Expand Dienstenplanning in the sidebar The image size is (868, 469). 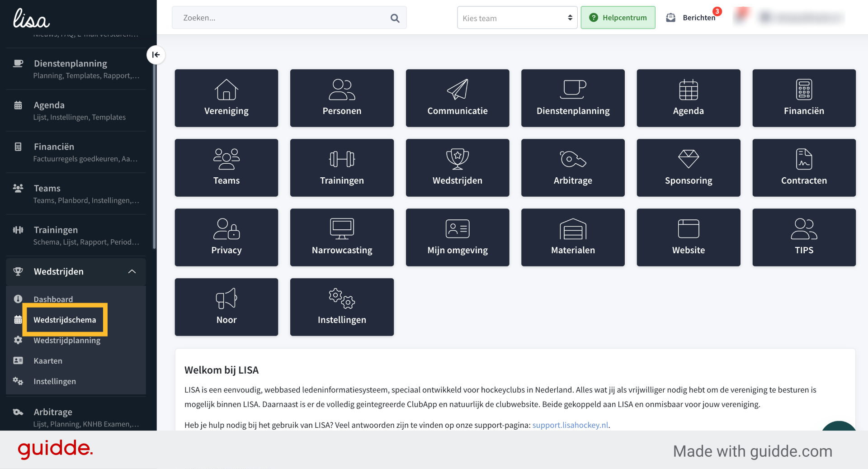click(76, 69)
